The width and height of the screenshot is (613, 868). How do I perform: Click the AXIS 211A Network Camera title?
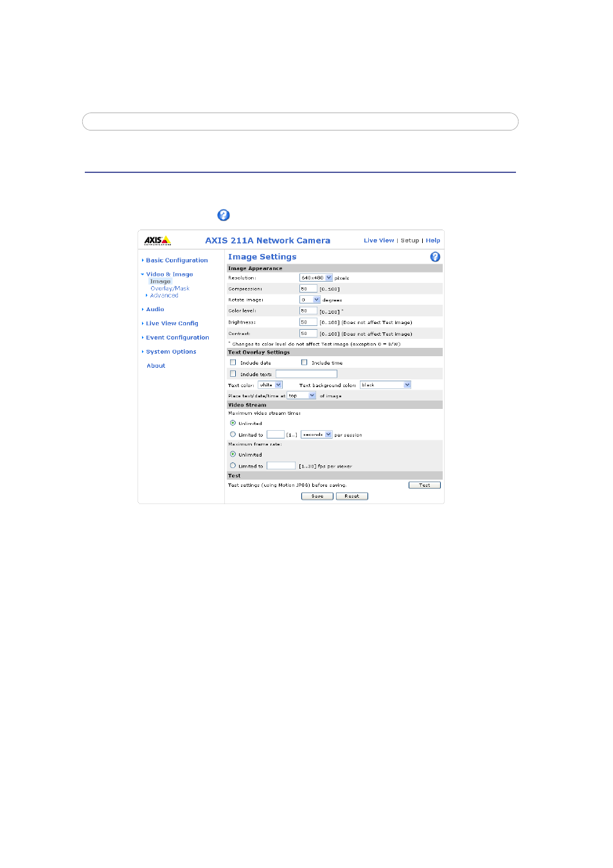268,240
